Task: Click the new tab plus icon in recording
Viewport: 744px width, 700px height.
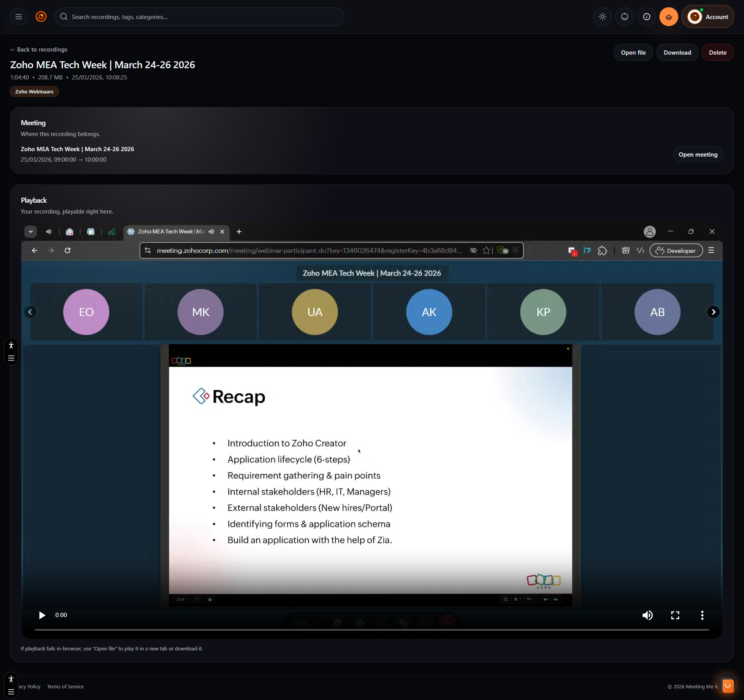Action: pos(239,232)
